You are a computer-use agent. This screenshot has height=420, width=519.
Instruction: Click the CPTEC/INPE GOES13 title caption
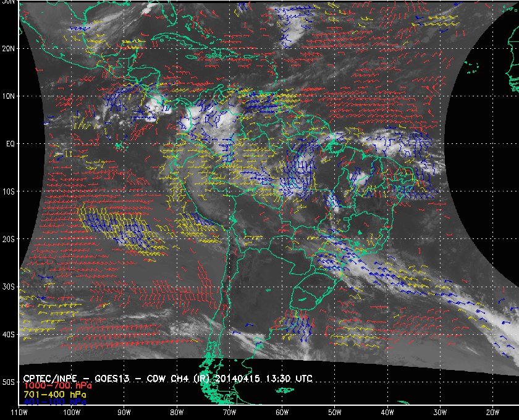tap(168, 379)
